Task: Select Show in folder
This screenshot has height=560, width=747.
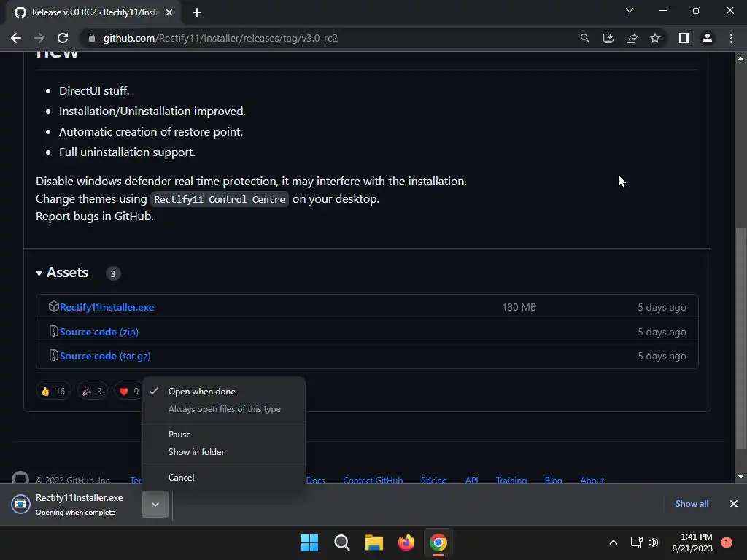Action: [224, 452]
